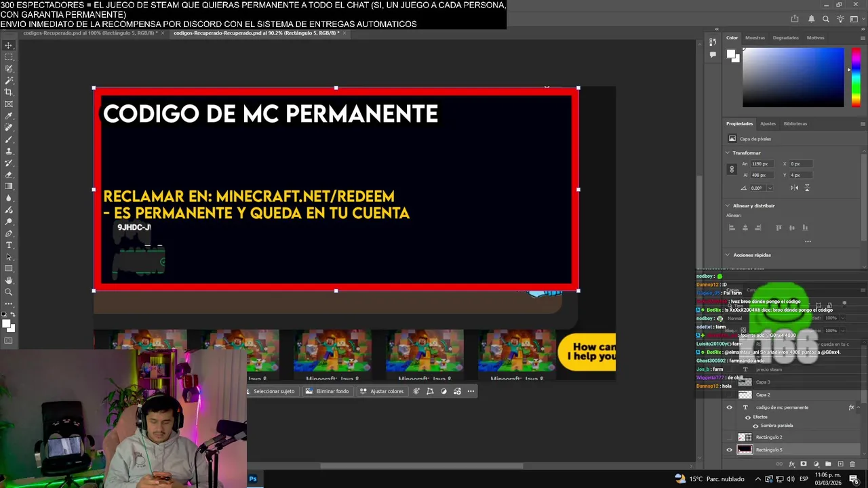Open the rotation angle dropdown

769,188
